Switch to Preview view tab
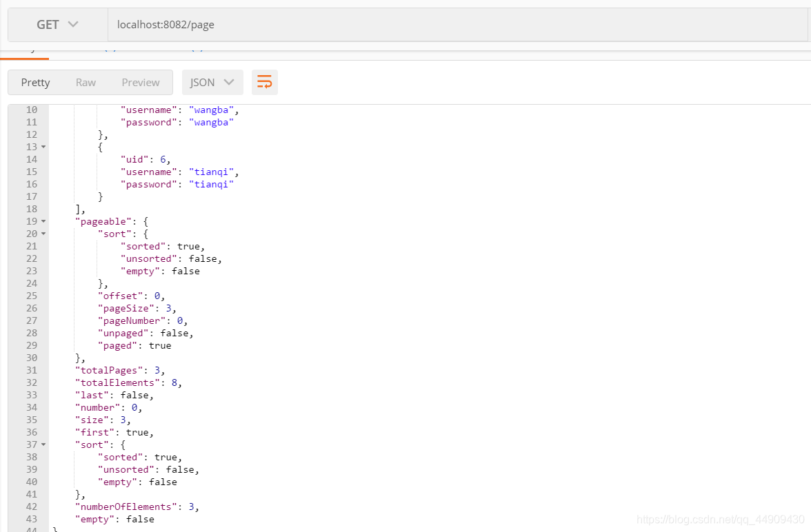Image resolution: width=811 pixels, height=532 pixels. pyautogui.click(x=141, y=83)
